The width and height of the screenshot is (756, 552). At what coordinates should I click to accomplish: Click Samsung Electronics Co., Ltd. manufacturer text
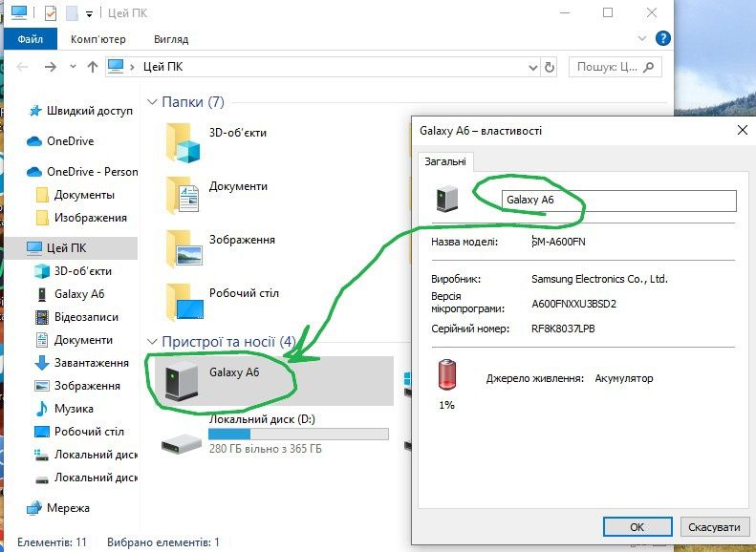(x=599, y=279)
